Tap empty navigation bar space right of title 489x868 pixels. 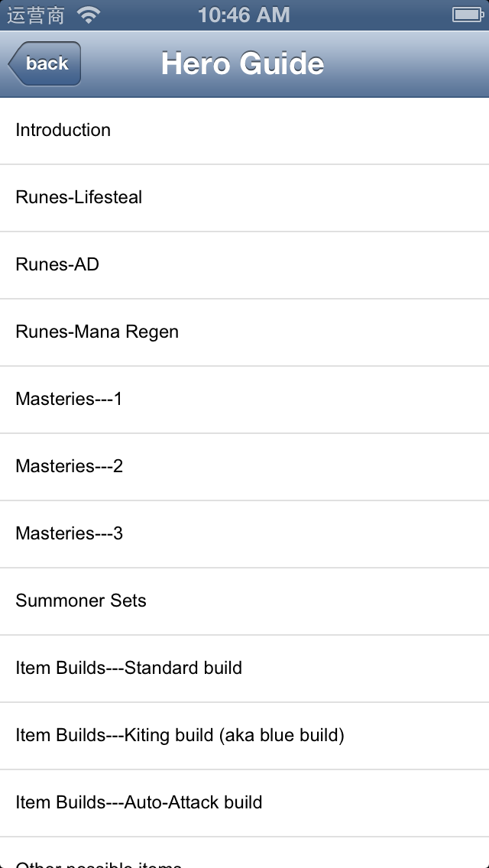click(407, 63)
